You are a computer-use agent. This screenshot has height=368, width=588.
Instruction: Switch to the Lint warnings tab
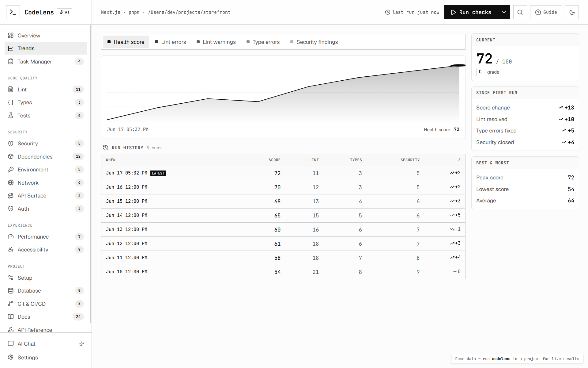[x=216, y=42]
